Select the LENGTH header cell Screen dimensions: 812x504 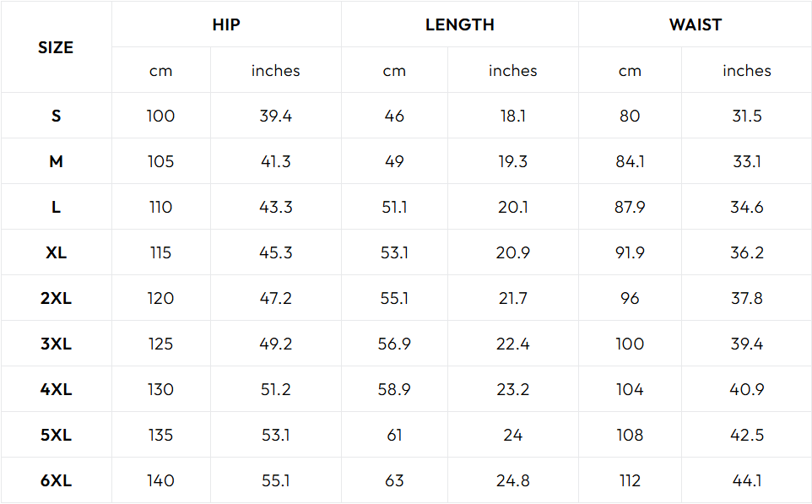tap(460, 24)
